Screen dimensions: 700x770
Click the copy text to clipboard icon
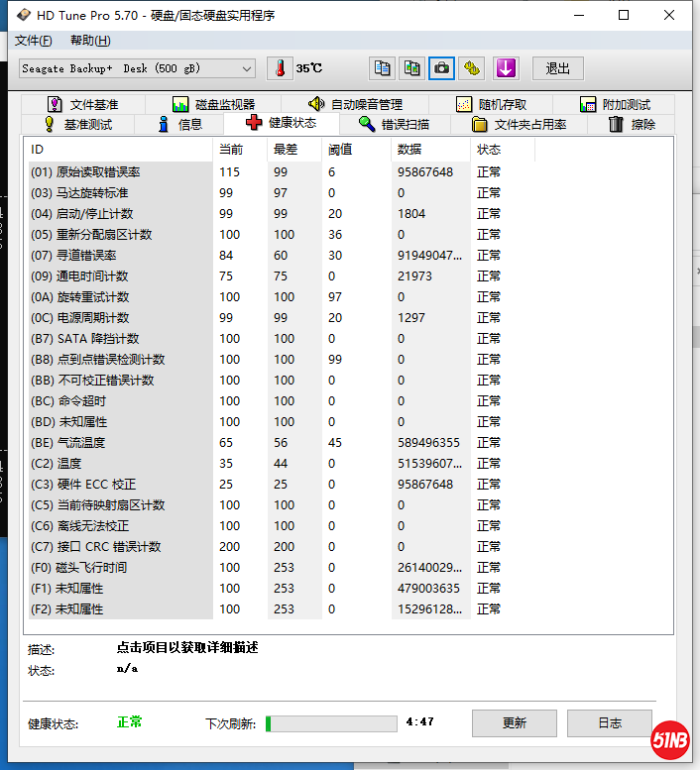(x=382, y=68)
